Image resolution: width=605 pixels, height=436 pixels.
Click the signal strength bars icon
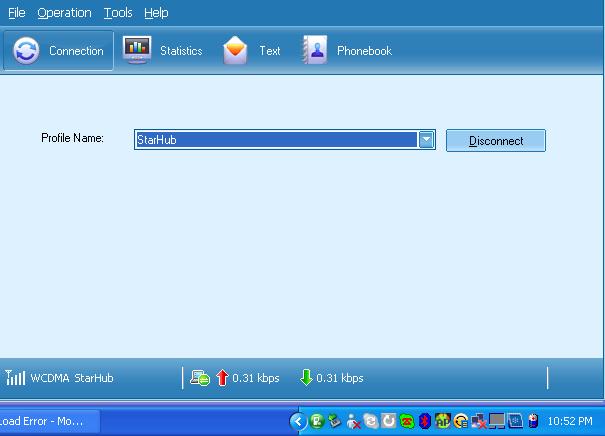[15, 378]
